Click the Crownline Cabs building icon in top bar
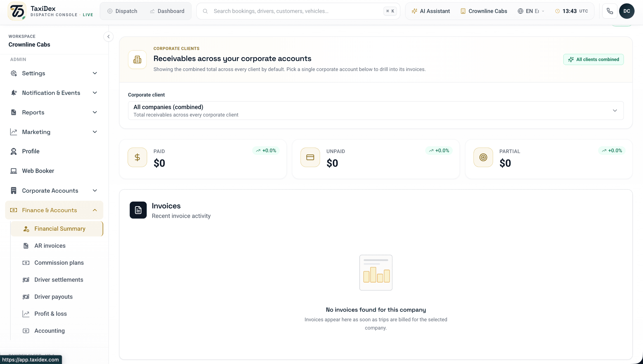Viewport: 643px width, 364px height. [463, 11]
